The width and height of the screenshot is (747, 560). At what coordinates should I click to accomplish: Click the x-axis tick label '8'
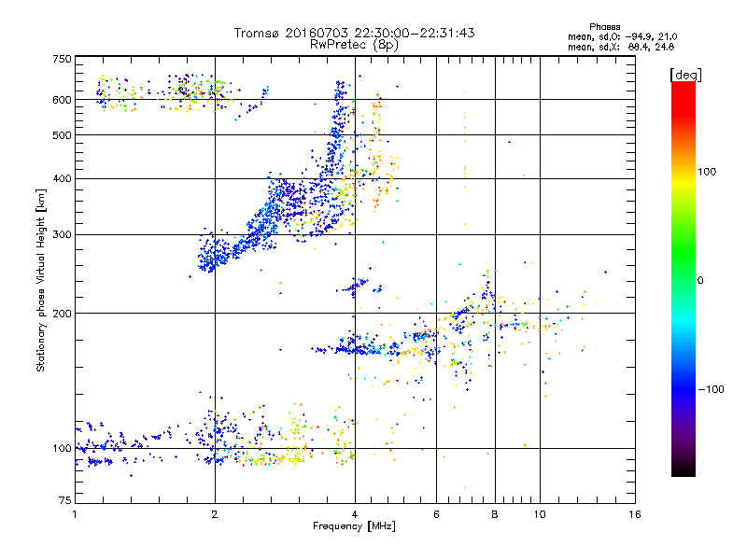(x=495, y=514)
